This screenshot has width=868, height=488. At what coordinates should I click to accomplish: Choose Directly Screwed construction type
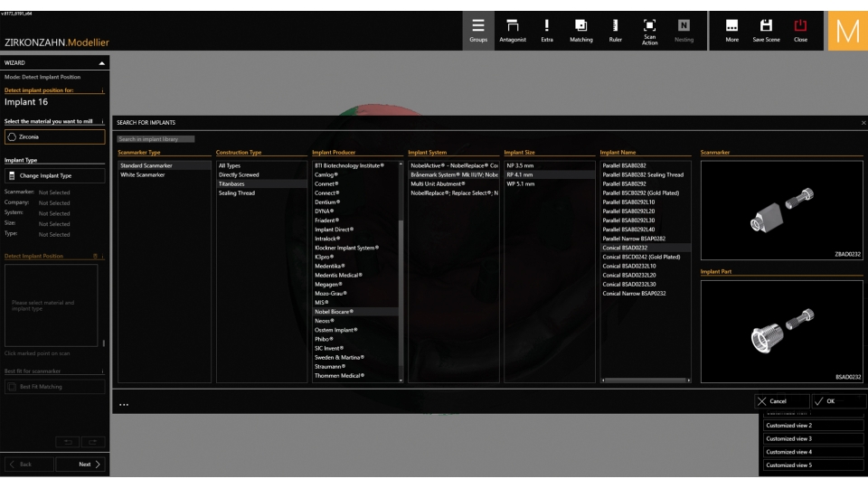click(x=261, y=174)
